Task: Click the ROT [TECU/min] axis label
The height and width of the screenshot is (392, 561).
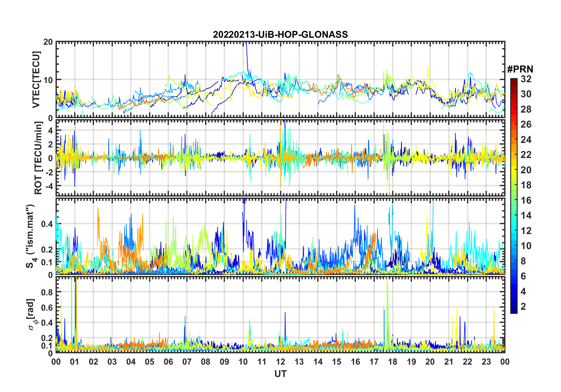Action: 38,158
